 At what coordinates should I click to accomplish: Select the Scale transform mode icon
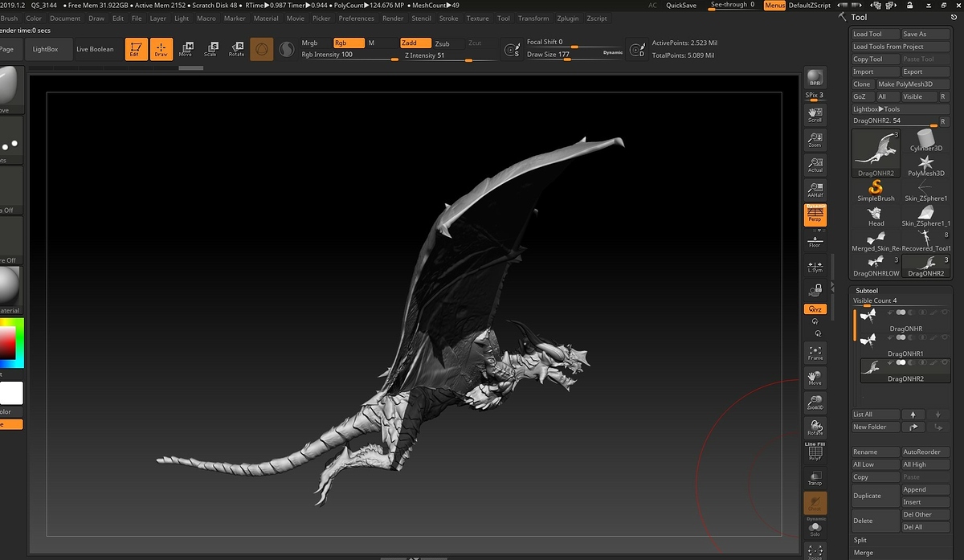pos(210,49)
